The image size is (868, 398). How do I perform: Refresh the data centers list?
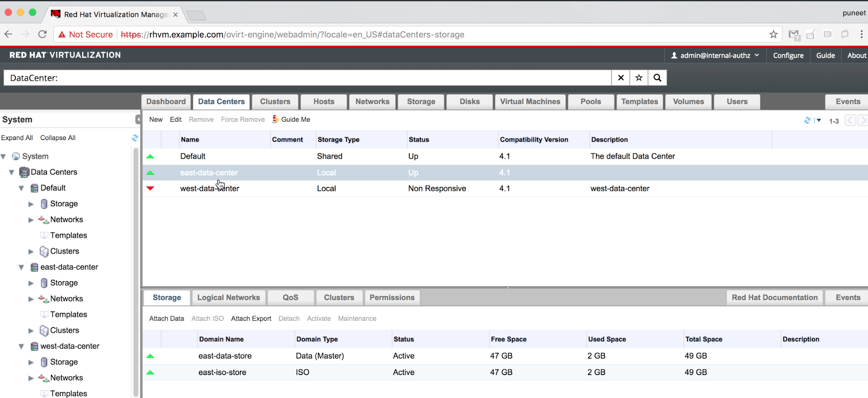pyautogui.click(x=807, y=120)
